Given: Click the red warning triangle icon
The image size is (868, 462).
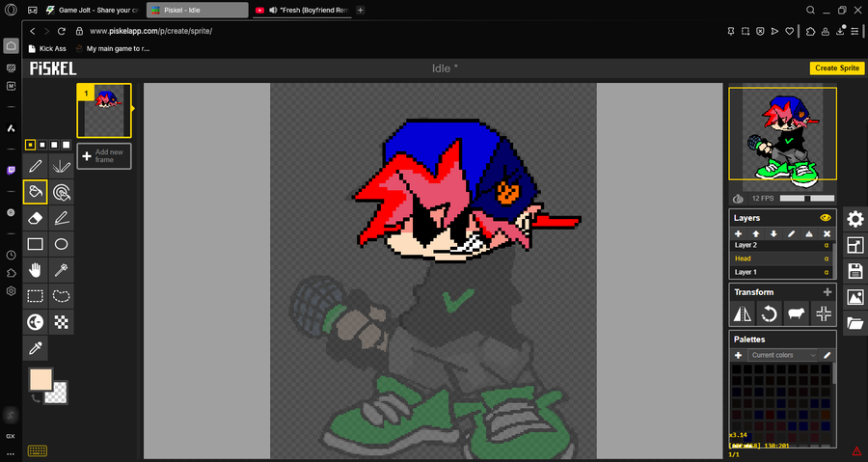Looking at the screenshot, I should (857, 451).
